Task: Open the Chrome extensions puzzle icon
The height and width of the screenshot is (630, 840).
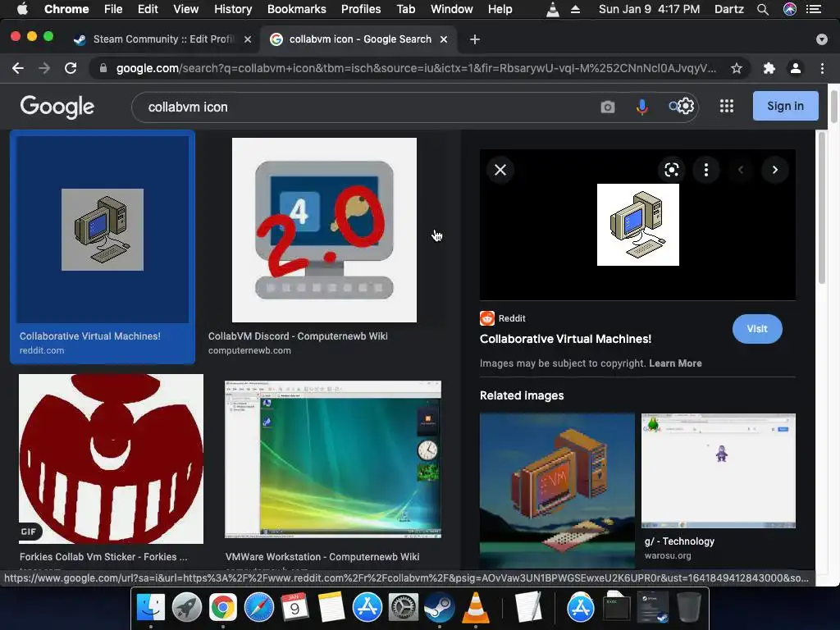Action: coord(769,68)
